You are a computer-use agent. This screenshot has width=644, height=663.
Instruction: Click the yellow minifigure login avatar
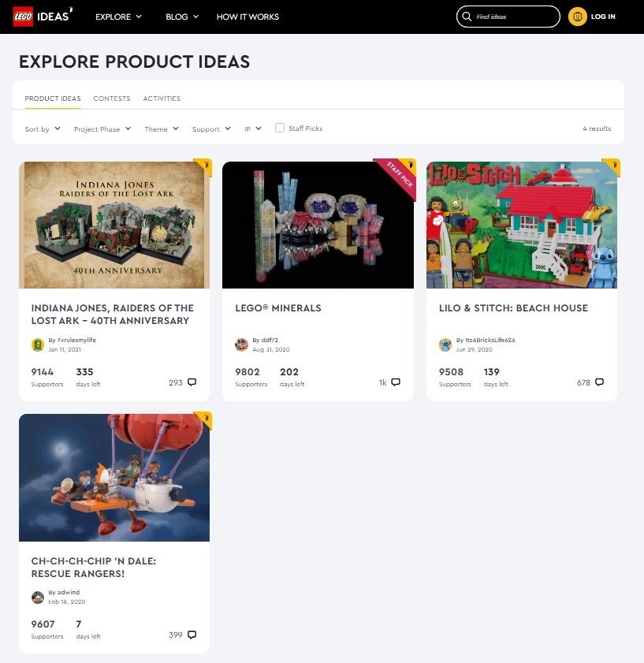577,17
